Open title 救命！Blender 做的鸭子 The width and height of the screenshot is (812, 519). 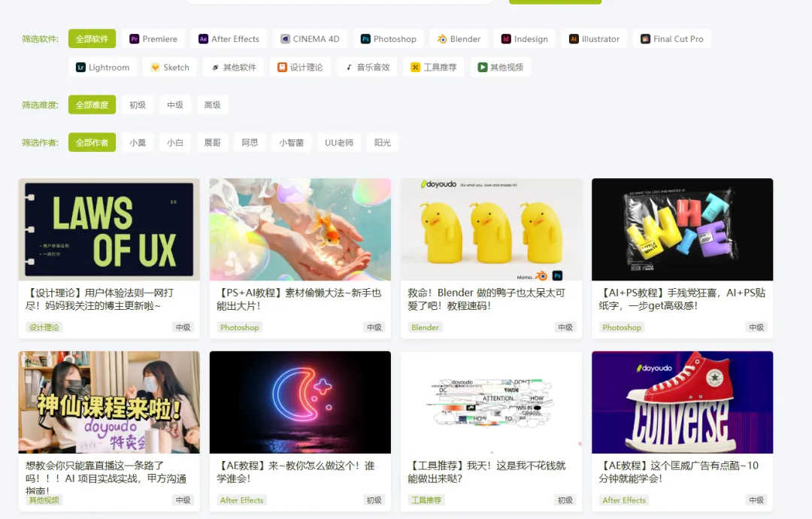(x=486, y=299)
